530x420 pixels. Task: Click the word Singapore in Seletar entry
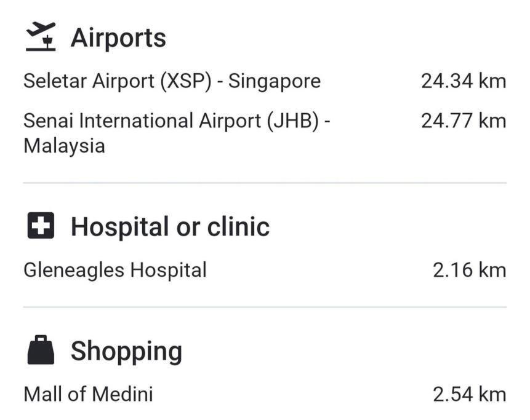tap(275, 82)
